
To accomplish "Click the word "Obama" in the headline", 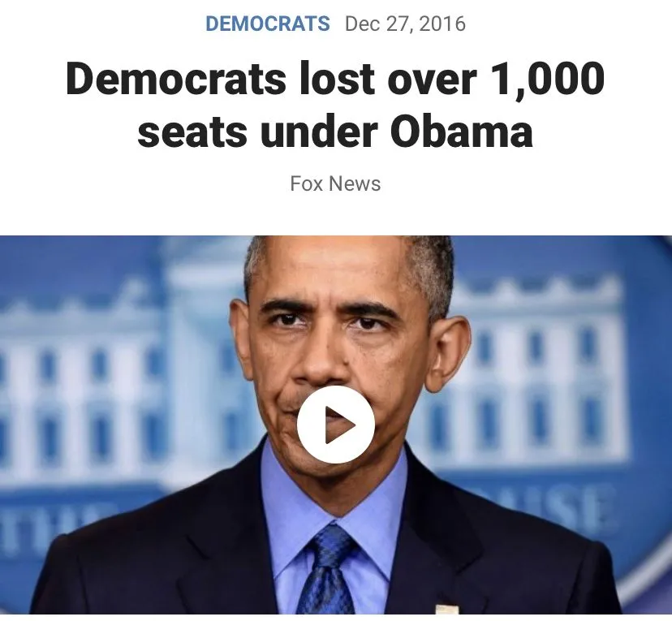I will coord(461,131).
